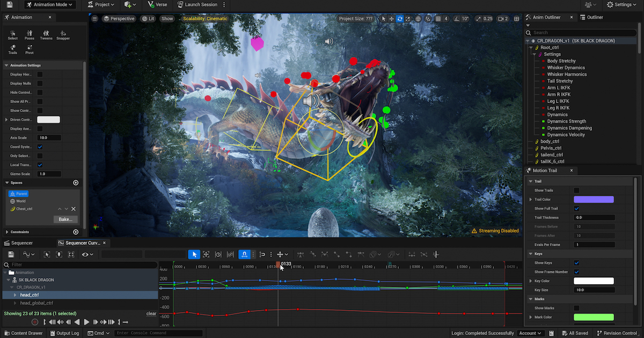
Task: Collapse the Trail section in Motion Trail
Action: coord(530,181)
